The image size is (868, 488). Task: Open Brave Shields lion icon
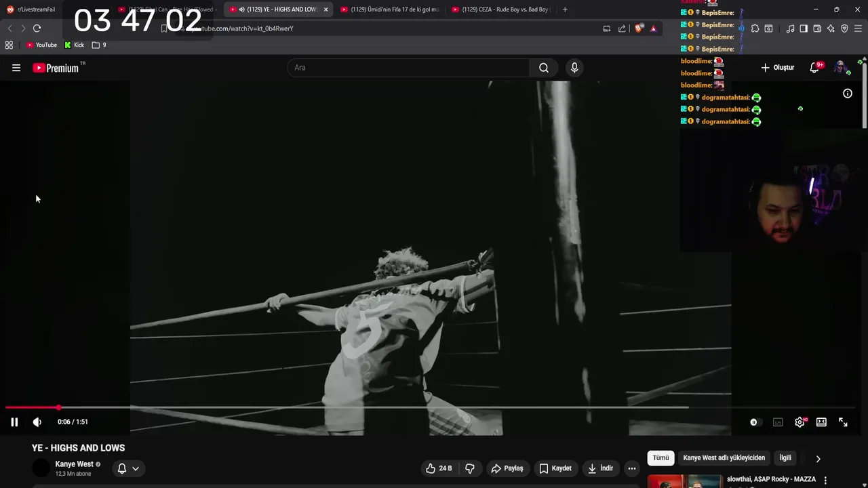[638, 28]
